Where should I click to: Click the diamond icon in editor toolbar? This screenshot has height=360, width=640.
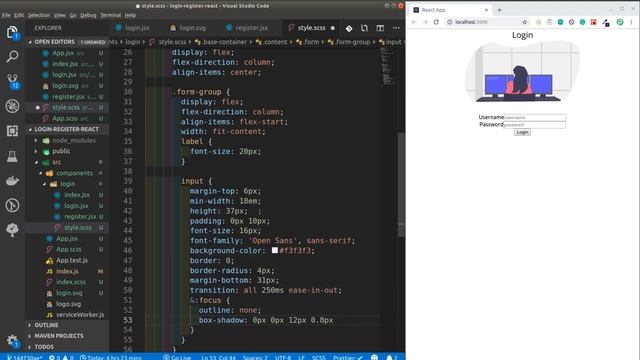[349, 28]
